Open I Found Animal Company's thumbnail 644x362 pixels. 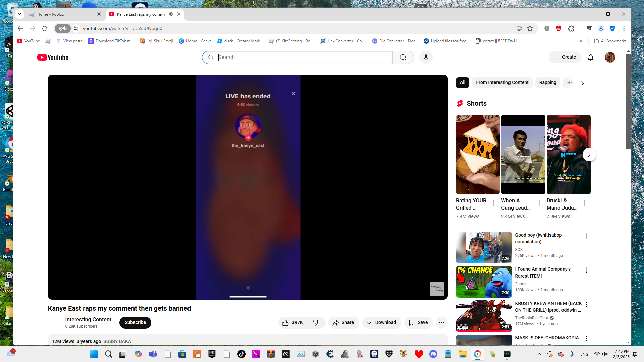[x=484, y=282]
